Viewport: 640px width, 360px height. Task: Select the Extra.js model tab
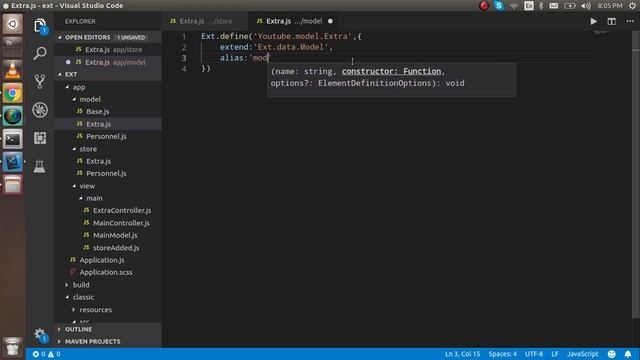[x=294, y=21]
